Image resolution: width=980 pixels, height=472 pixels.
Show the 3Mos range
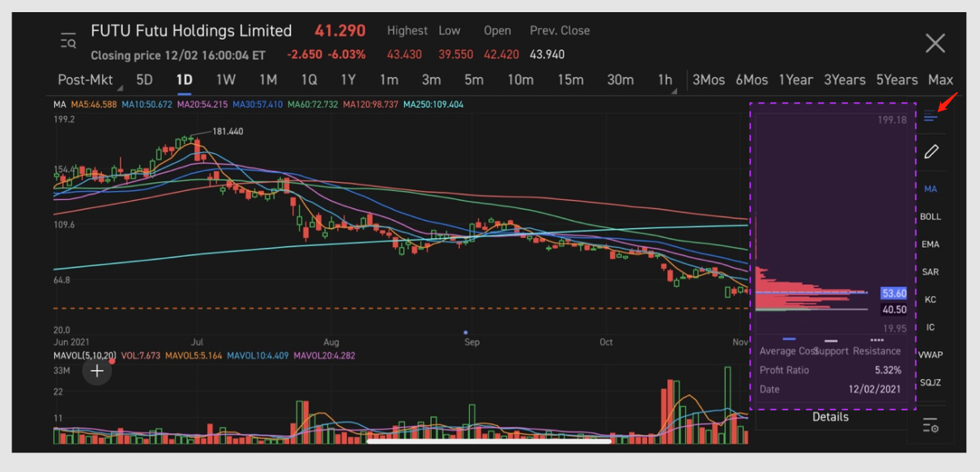pos(709,80)
